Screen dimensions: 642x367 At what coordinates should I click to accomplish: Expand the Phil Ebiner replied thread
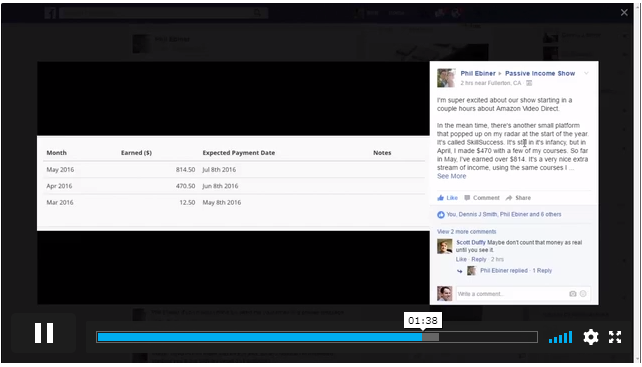pos(516,270)
